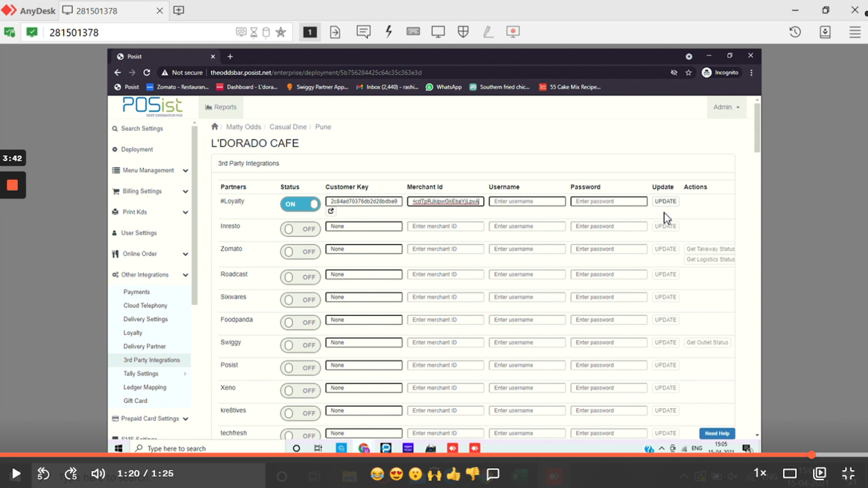The width and height of the screenshot is (868, 488).
Task: Open playback speed 1x control
Action: pyautogui.click(x=760, y=473)
